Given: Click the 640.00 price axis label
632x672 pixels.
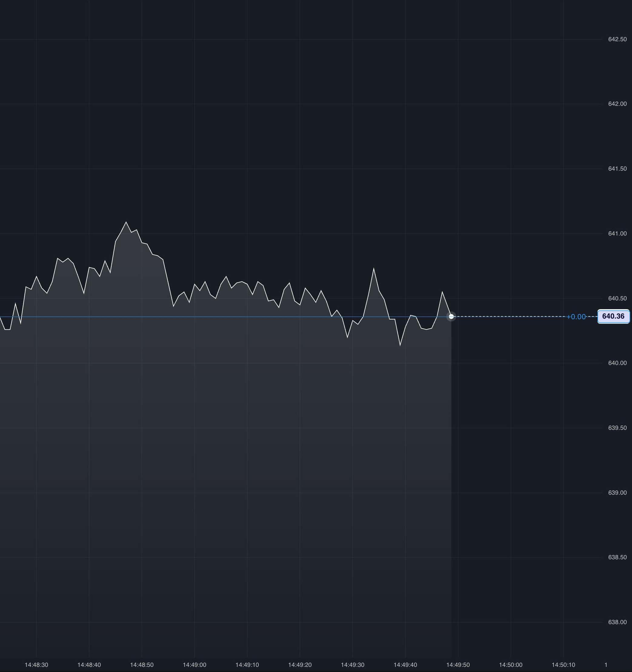Looking at the screenshot, I should point(617,363).
